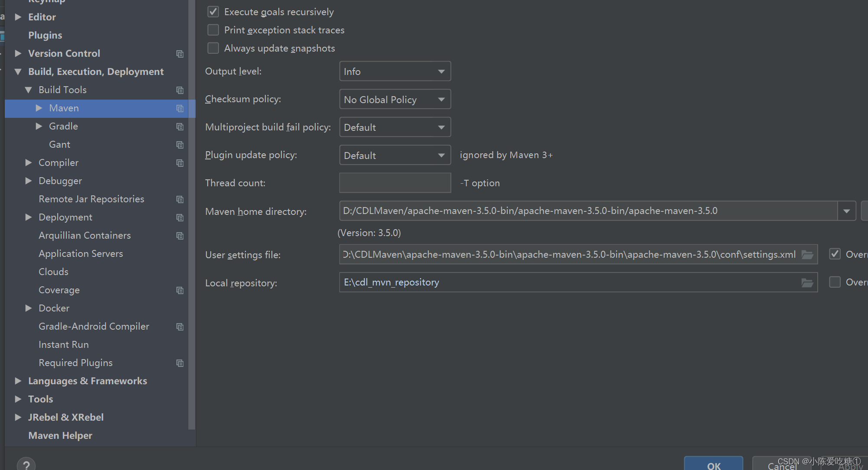Click the Gradle project-level settings icon
The width and height of the screenshot is (868, 470).
180,126
